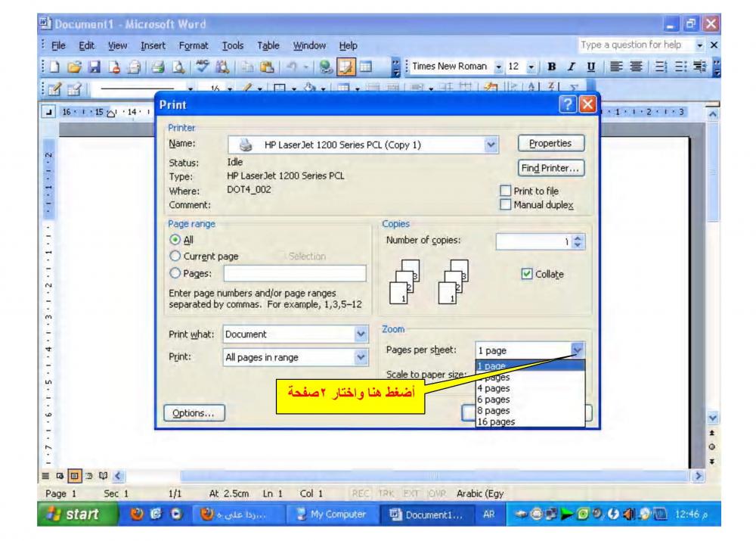Enable the Print to file checkbox
This screenshot has height=541, width=756.
(505, 191)
